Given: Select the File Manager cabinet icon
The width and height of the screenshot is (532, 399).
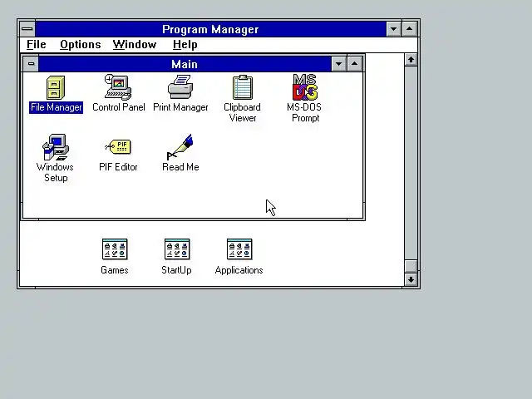Looking at the screenshot, I should point(56,87).
